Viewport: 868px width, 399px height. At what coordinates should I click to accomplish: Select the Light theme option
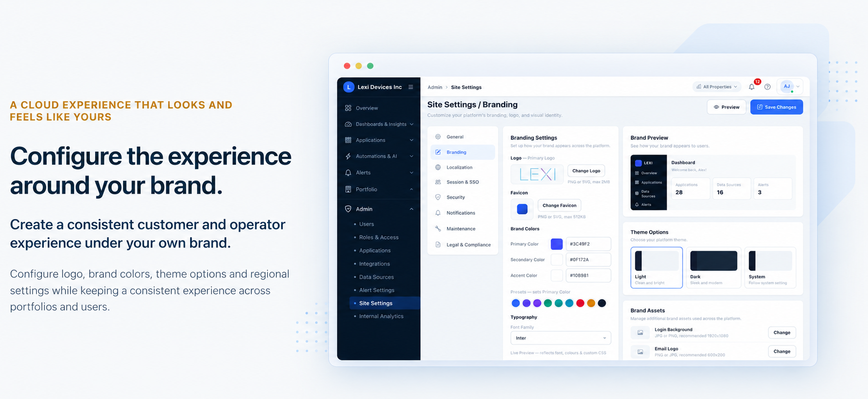pos(656,267)
